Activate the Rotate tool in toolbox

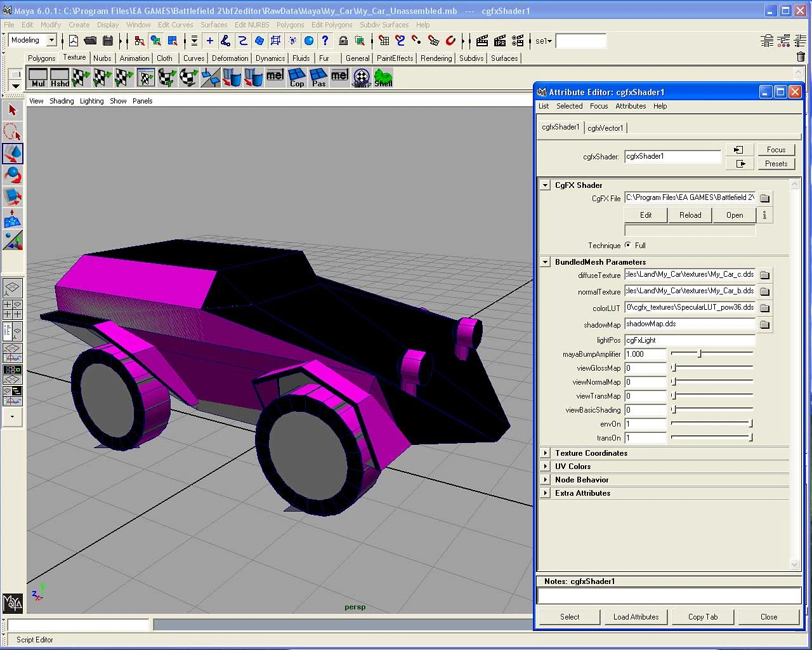tap(12, 175)
